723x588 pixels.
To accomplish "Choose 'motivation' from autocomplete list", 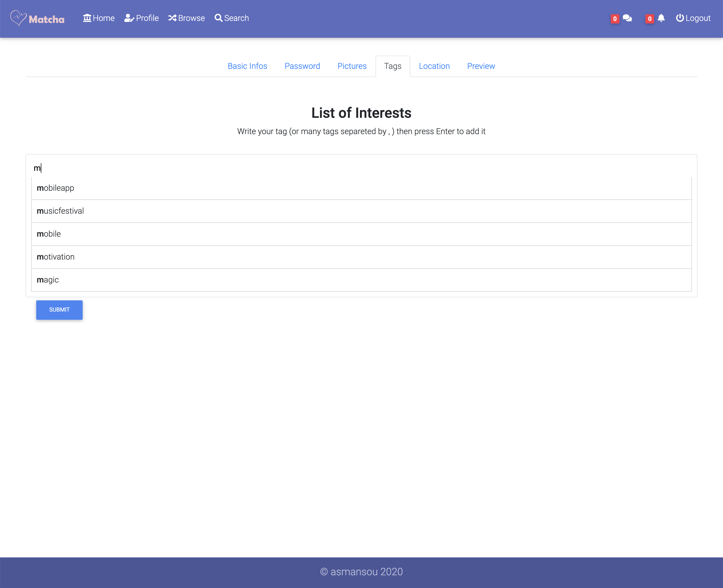I will coord(56,257).
